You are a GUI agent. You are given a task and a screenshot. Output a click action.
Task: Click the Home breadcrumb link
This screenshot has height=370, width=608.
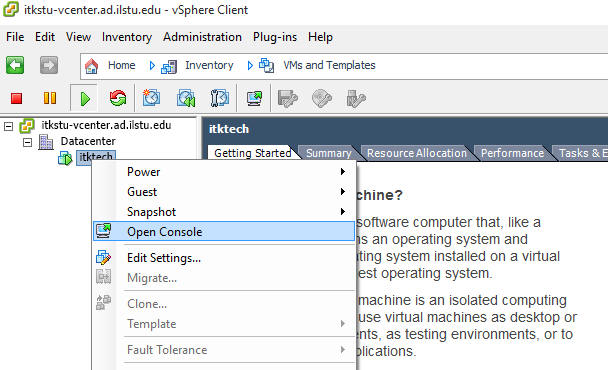122,65
